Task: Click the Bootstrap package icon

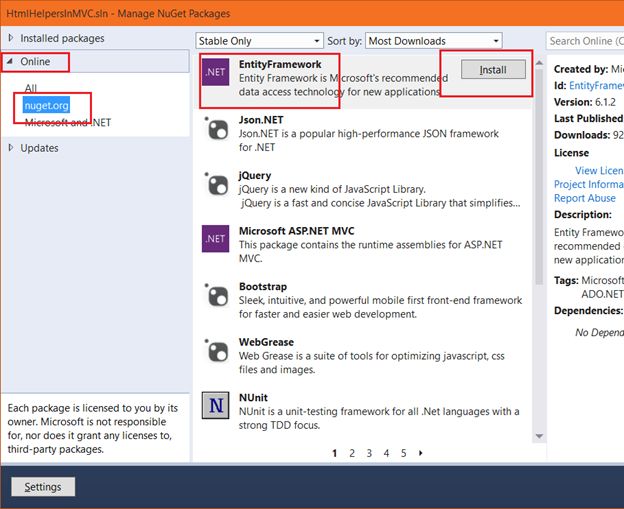Action: pyautogui.click(x=216, y=295)
